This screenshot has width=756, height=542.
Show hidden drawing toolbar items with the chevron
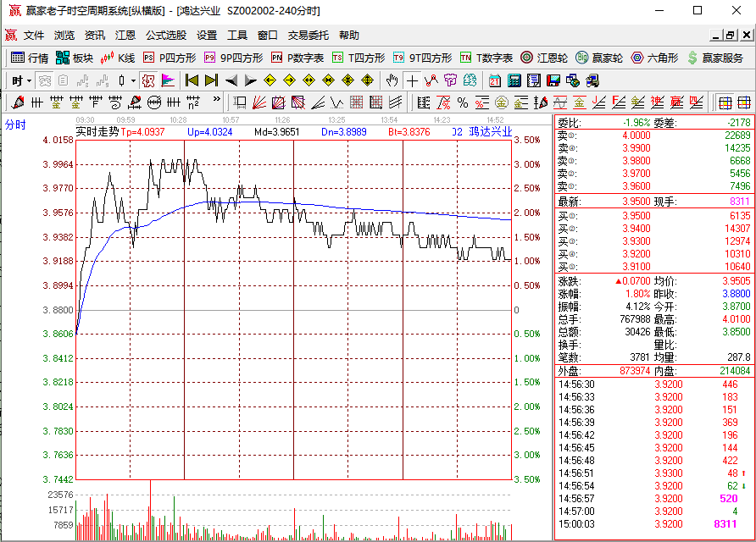[x=216, y=99]
